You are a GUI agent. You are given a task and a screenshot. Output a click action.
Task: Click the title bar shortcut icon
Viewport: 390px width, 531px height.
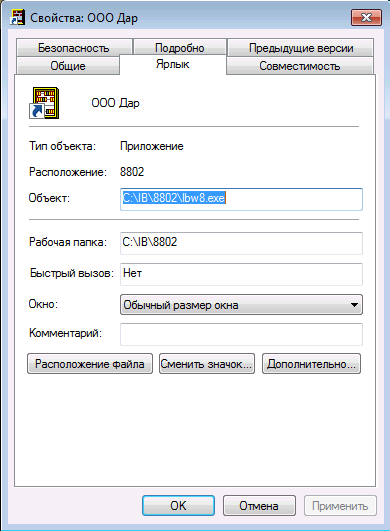pos(18,17)
